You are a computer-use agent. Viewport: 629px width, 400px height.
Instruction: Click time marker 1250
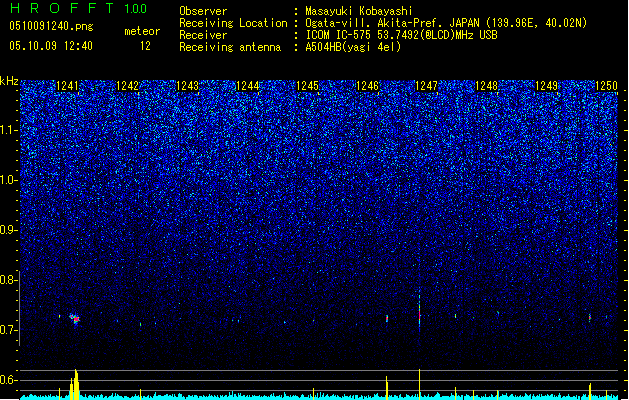click(606, 86)
